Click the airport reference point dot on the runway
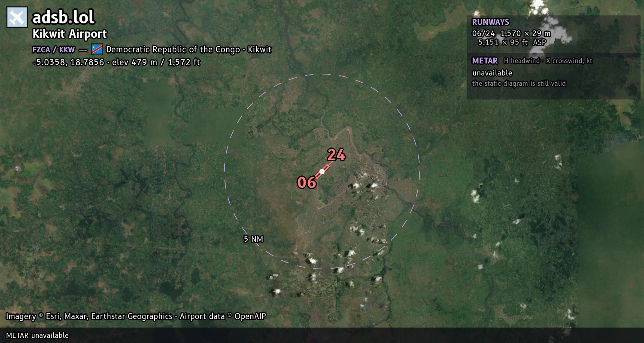The image size is (644, 343). tap(322, 171)
